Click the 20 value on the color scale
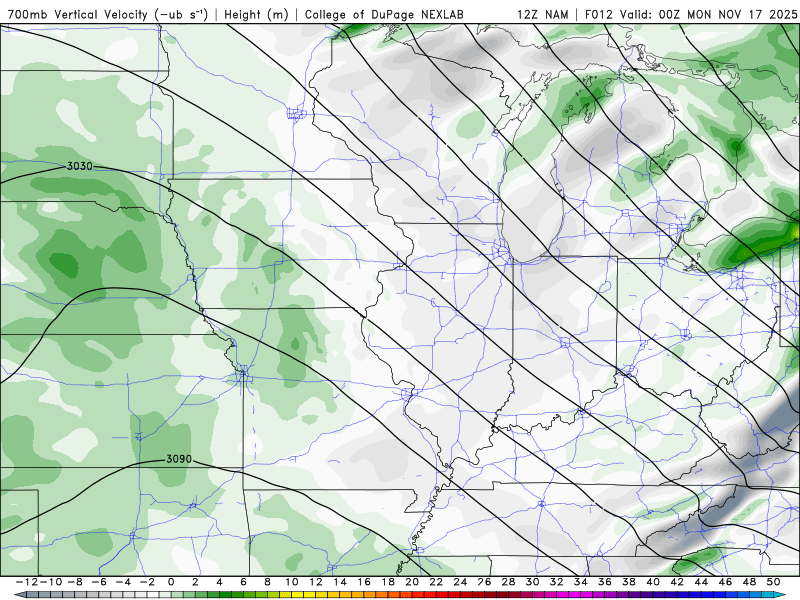The image size is (800, 600). [x=412, y=582]
